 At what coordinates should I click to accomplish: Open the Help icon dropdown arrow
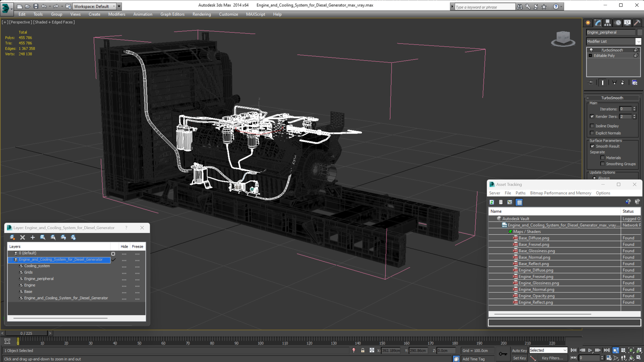561,7
